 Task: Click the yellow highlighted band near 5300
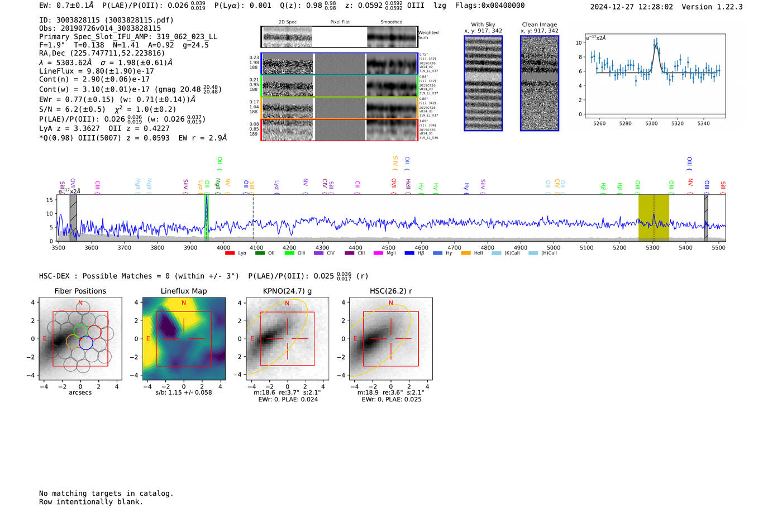654,218
